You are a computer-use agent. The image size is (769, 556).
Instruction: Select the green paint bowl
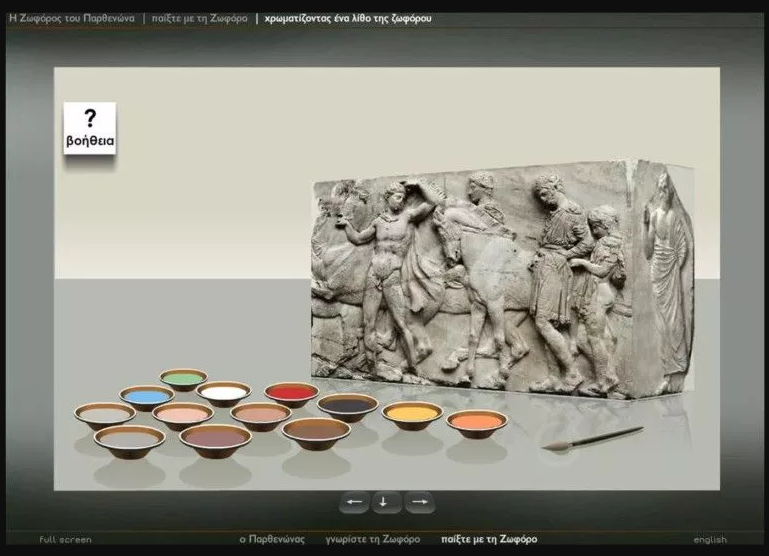tap(183, 379)
